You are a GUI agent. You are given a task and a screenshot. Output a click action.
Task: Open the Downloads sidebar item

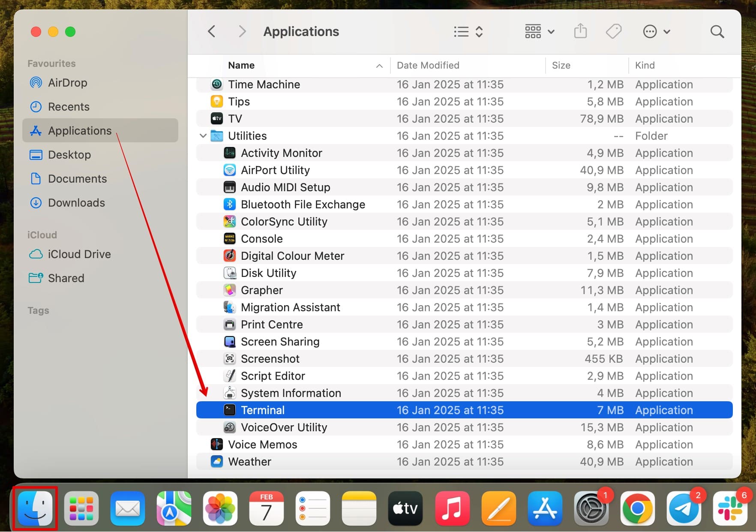76,202
